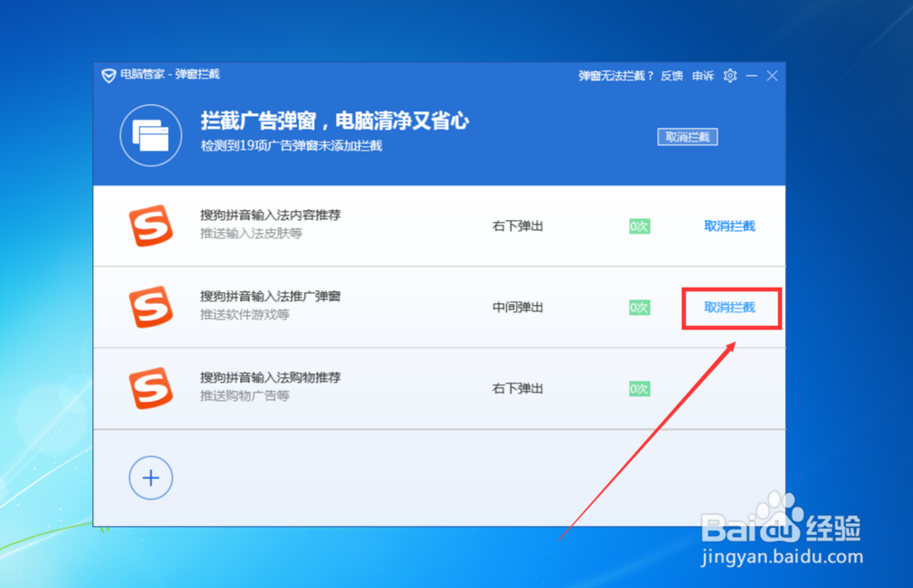This screenshot has width=913, height=588.
Task: Click the 拦截广告弹窗，电脑清净又省心 headline
Action: (x=335, y=121)
